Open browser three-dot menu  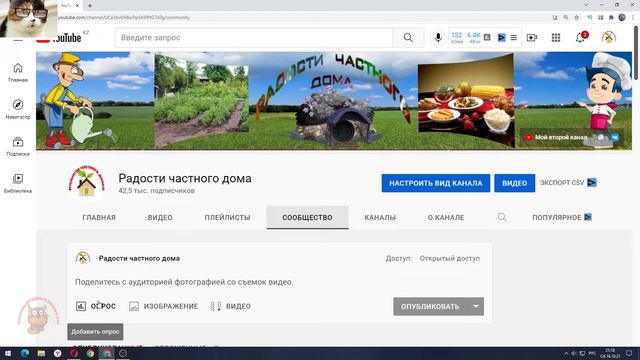[633, 18]
